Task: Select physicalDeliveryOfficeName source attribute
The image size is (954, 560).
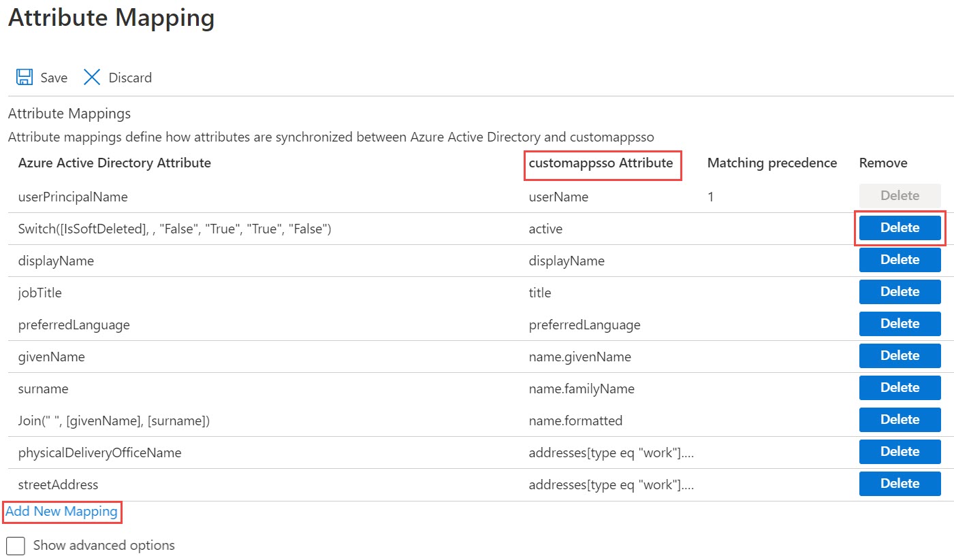Action: pyautogui.click(x=100, y=453)
